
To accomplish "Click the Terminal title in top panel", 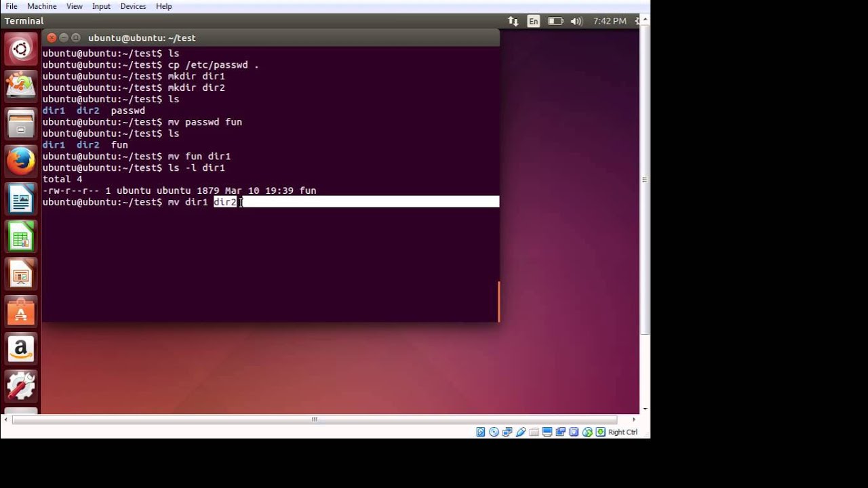I will tap(24, 21).
